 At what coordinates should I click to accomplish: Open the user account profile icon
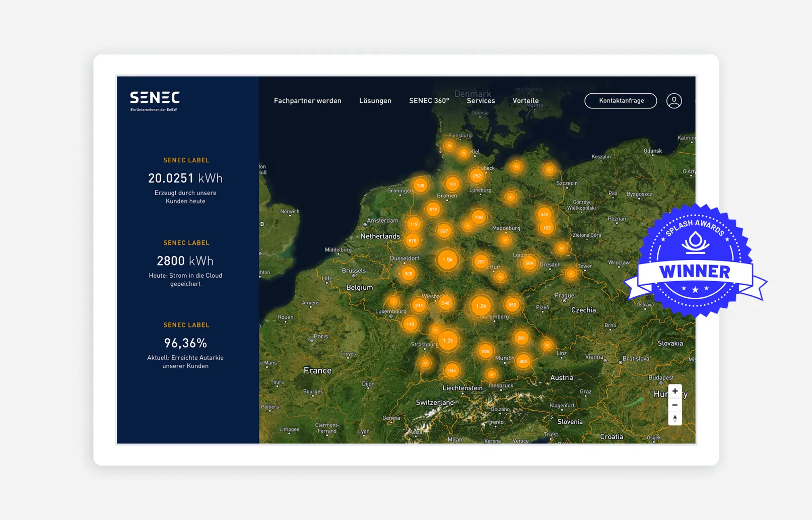pyautogui.click(x=674, y=101)
